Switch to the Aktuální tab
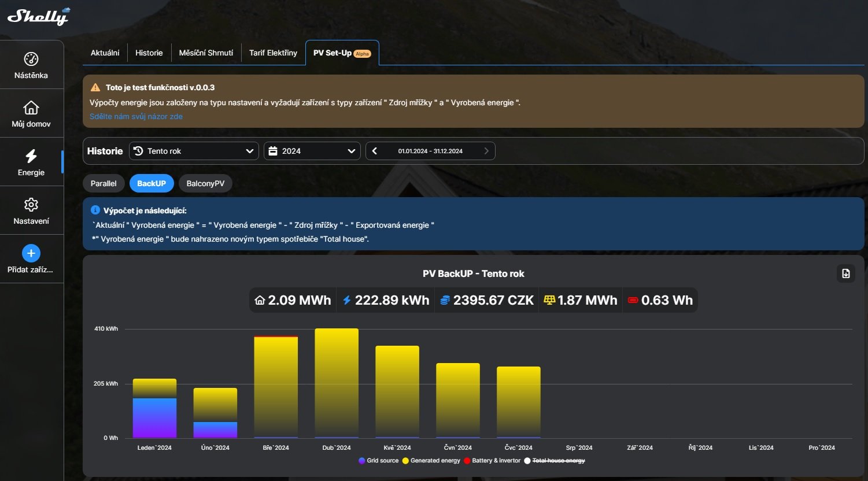 coord(105,53)
